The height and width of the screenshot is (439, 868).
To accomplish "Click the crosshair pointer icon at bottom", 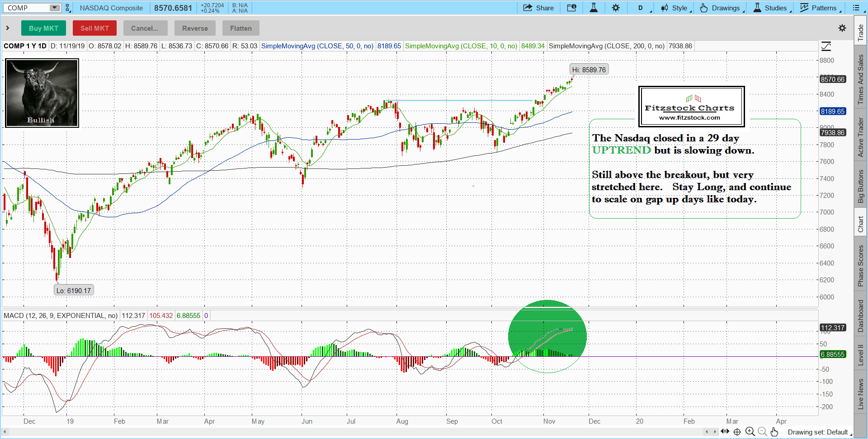I will pyautogui.click(x=737, y=432).
